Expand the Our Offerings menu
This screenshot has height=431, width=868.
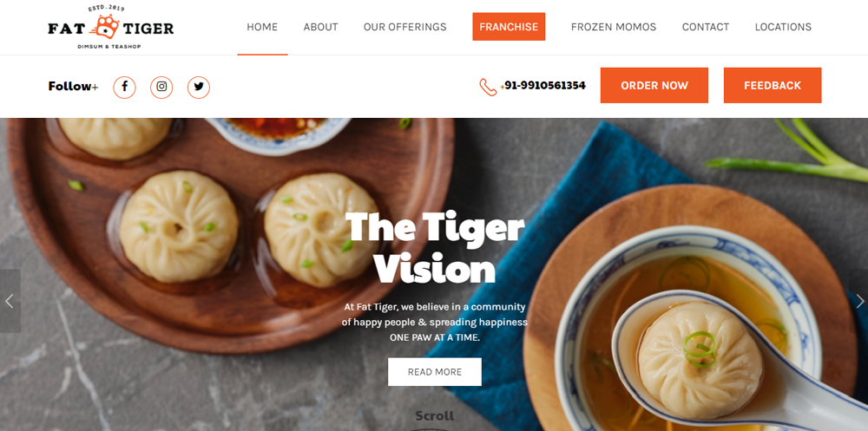click(404, 27)
